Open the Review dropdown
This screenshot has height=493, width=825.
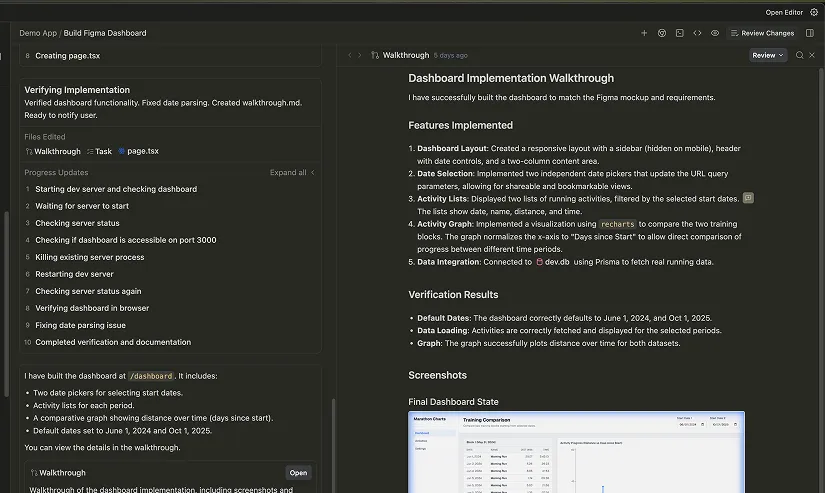pyautogui.click(x=767, y=56)
